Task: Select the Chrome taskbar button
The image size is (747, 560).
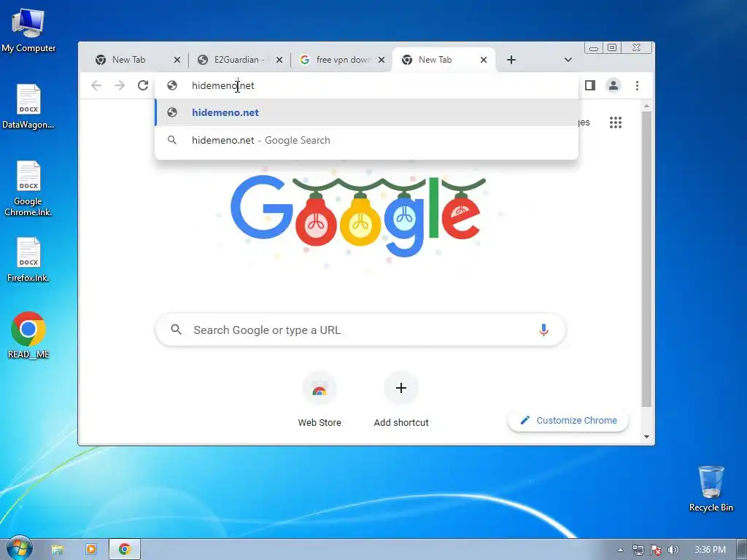Action: click(x=125, y=550)
